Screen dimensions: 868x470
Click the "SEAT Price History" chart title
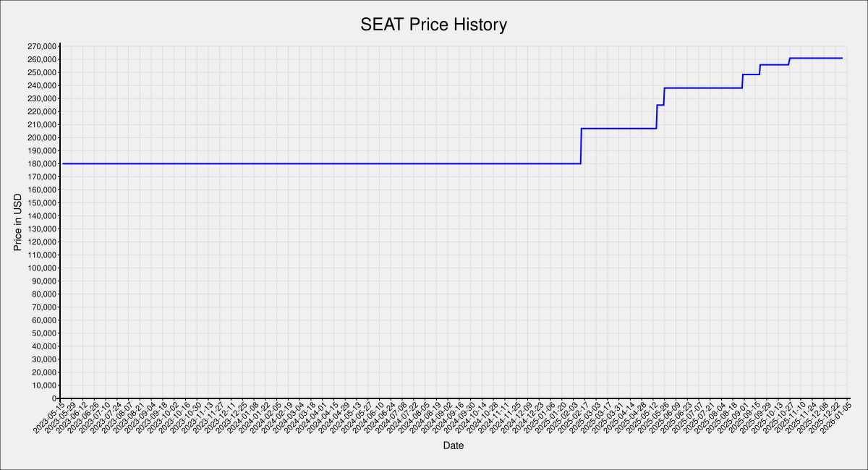point(434,25)
